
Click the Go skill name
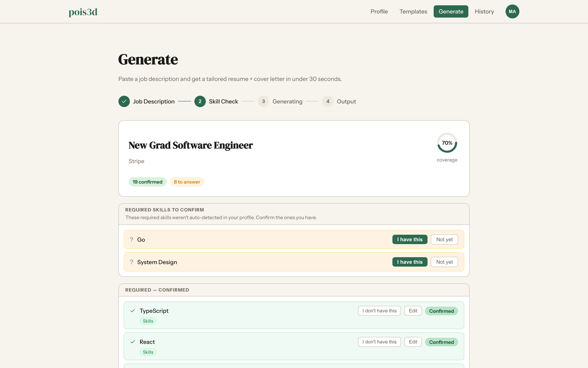click(x=141, y=240)
